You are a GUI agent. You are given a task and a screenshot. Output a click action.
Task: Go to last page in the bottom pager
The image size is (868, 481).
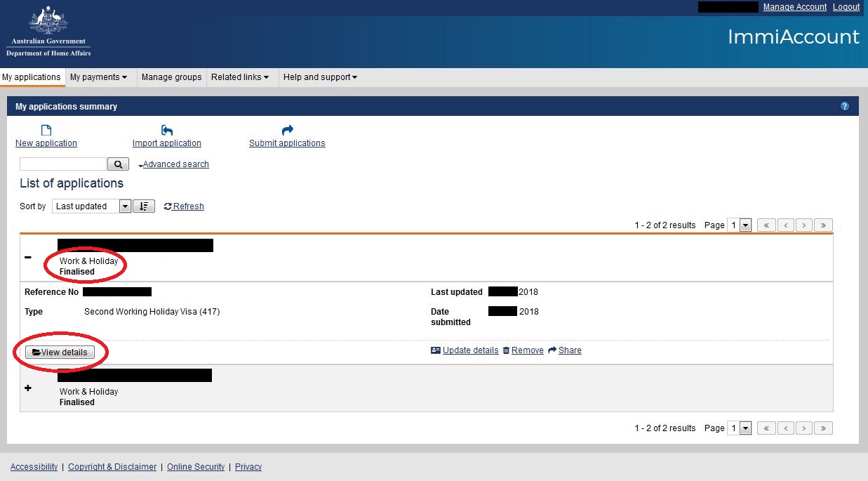(x=823, y=428)
